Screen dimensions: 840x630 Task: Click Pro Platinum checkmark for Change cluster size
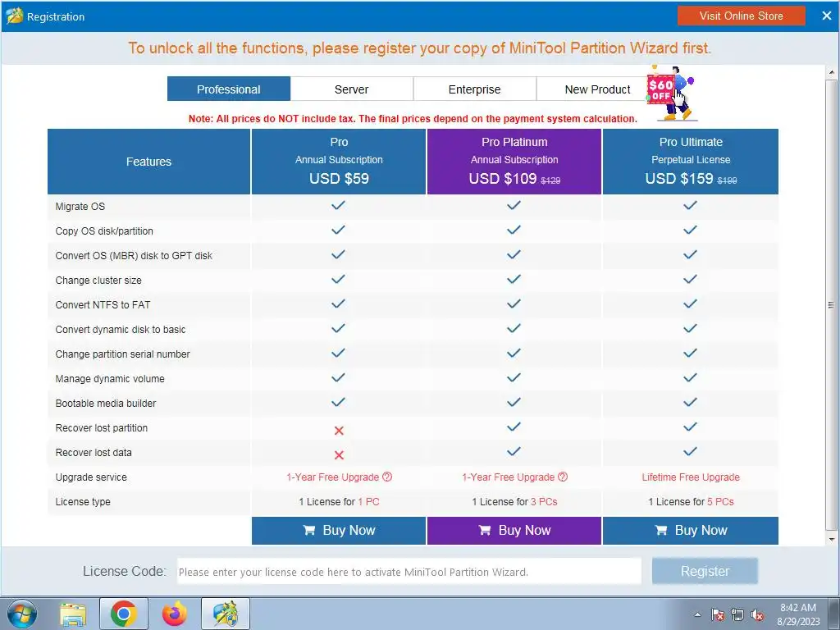pos(514,279)
